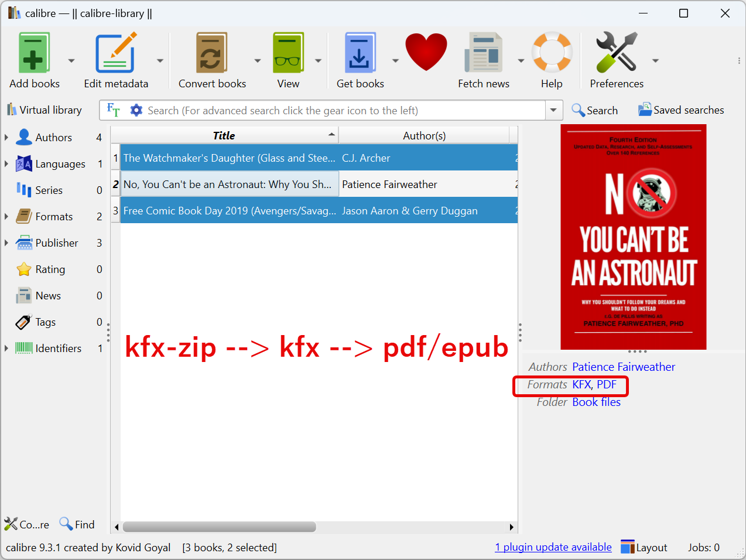Image resolution: width=746 pixels, height=560 pixels.
Task: Open the saved search dropdown arrow
Action: tap(553, 110)
